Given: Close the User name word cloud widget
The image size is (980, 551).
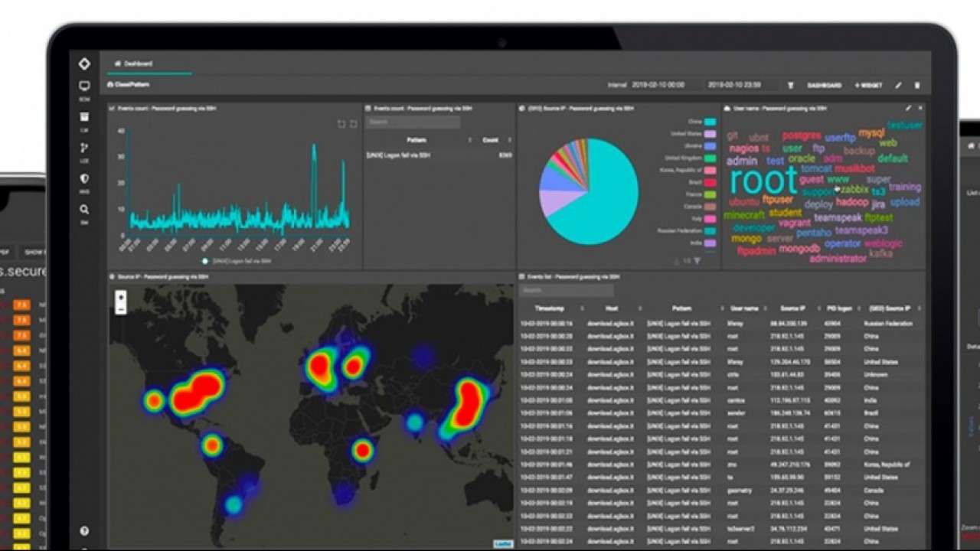Looking at the screenshot, I should click(x=920, y=109).
